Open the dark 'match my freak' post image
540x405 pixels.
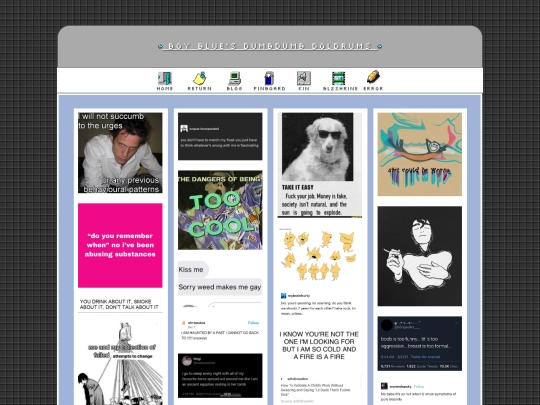point(220,136)
